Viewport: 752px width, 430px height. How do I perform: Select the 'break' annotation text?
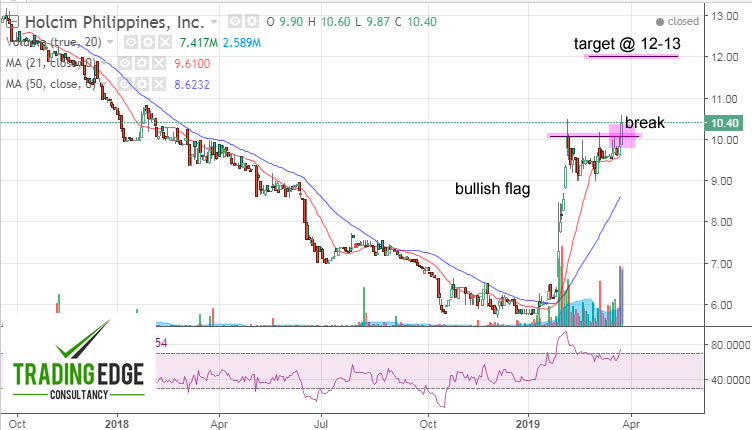(x=645, y=123)
